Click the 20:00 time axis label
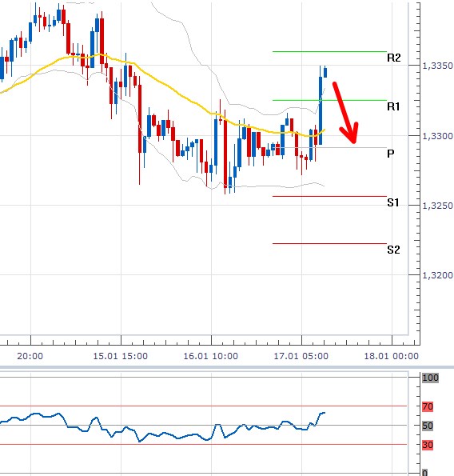This screenshot has height=476, width=454. point(30,356)
